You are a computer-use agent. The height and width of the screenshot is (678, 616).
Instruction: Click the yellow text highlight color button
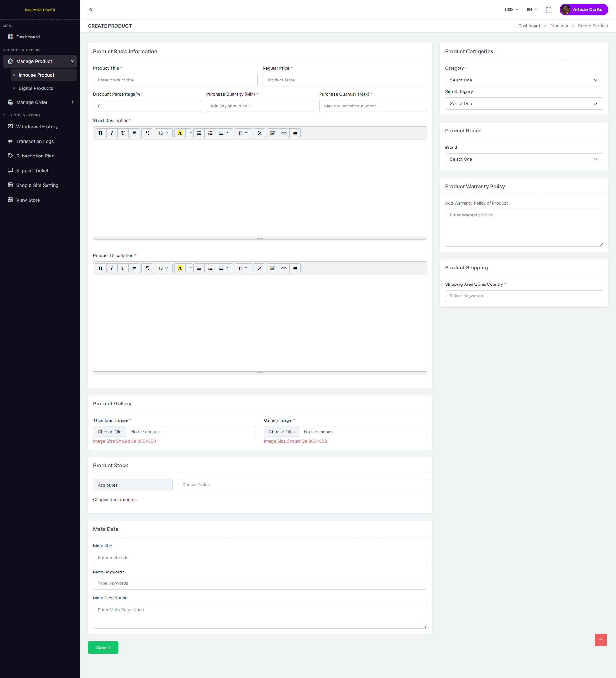tap(180, 133)
